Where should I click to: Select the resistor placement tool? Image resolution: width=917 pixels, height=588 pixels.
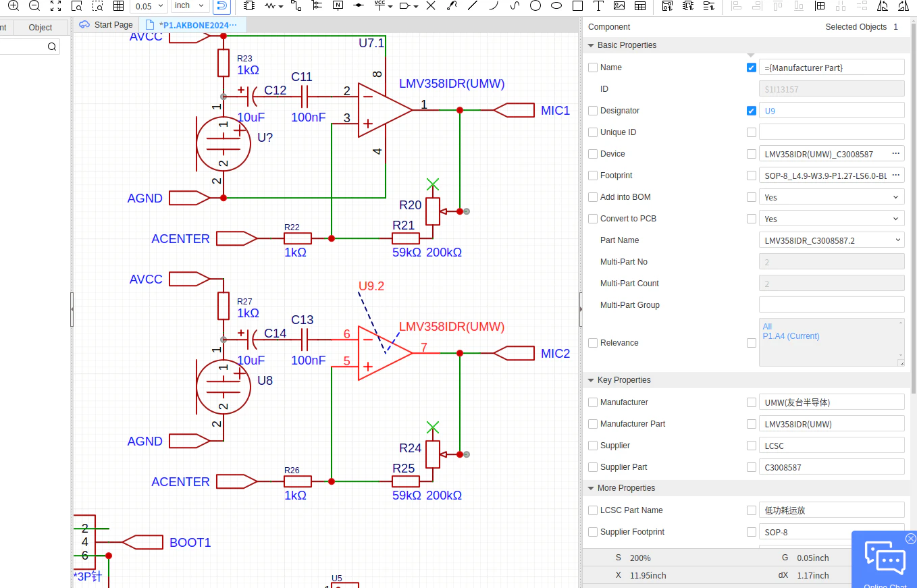271,6
